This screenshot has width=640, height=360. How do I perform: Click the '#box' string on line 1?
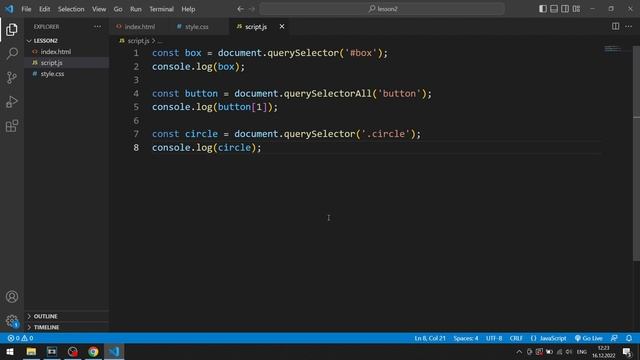pos(361,53)
